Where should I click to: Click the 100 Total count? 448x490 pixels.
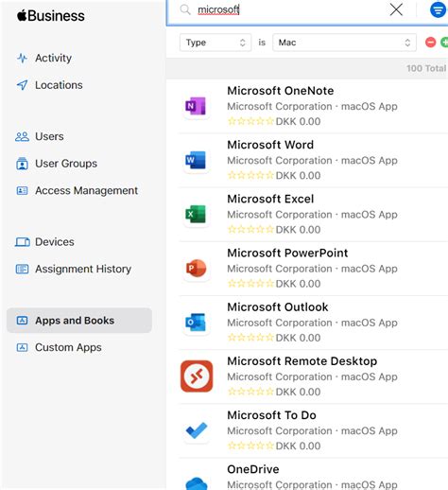coord(426,68)
